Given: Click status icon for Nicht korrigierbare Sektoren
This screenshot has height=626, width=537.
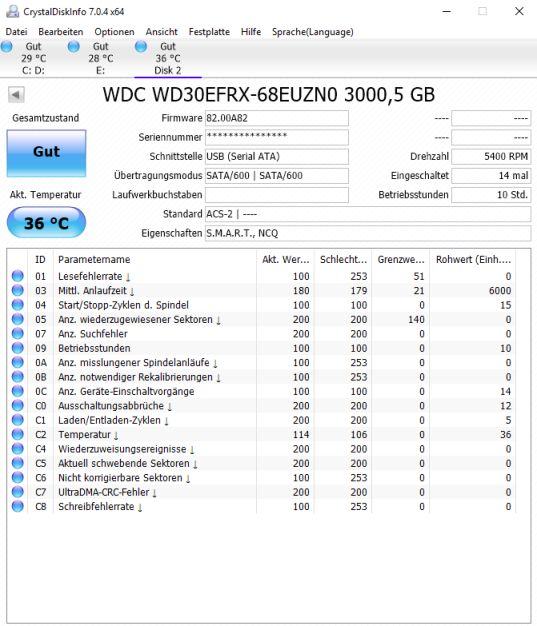Looking at the screenshot, I should click(x=18, y=477).
